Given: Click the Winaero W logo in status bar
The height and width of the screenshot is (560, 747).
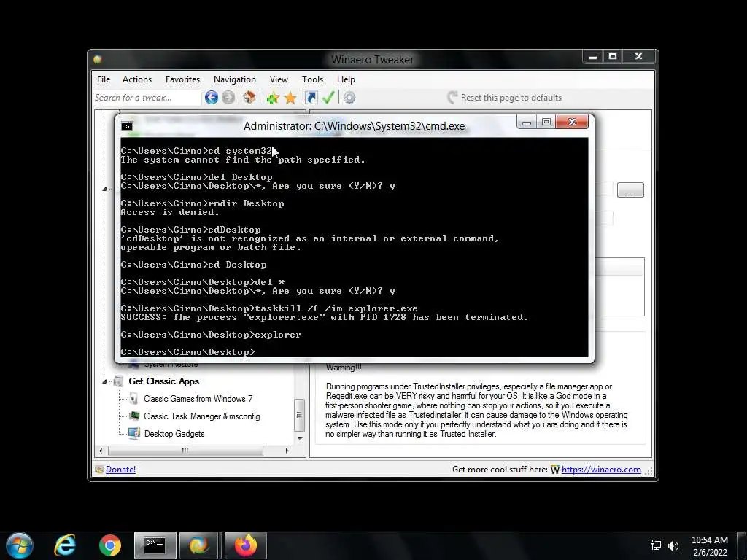Looking at the screenshot, I should (x=555, y=470).
